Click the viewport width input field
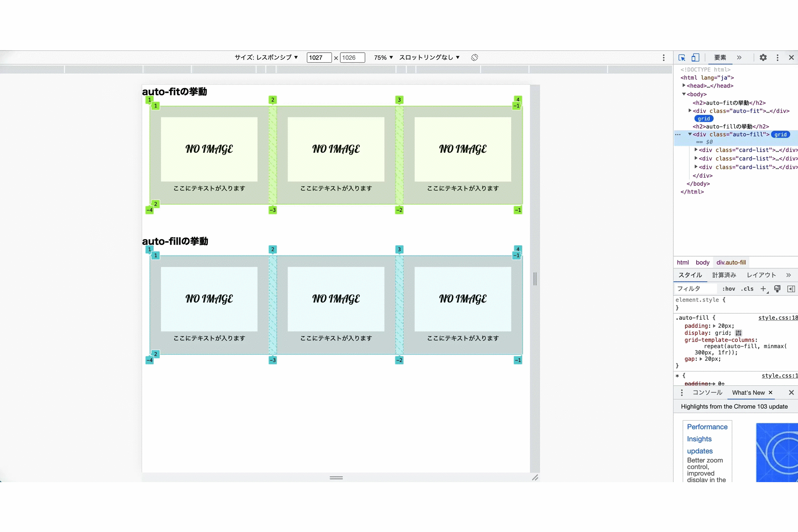 click(x=318, y=57)
